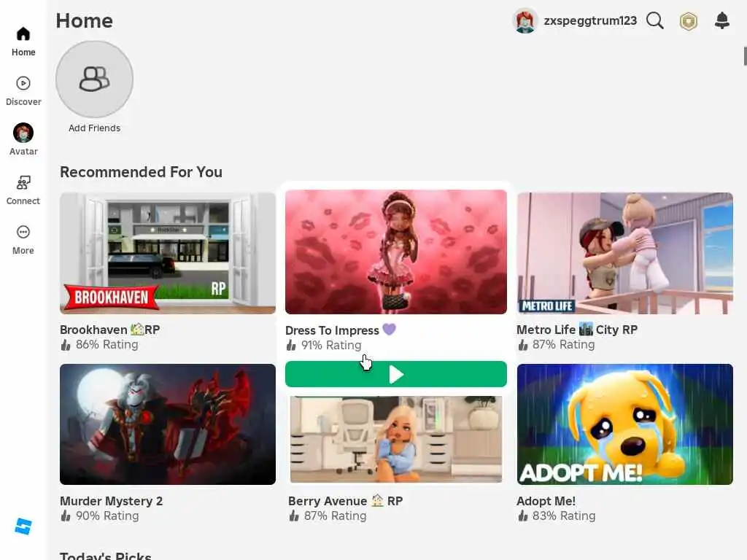Click the purple heart after Dress To Impress
747x560 pixels.
pyautogui.click(x=390, y=330)
